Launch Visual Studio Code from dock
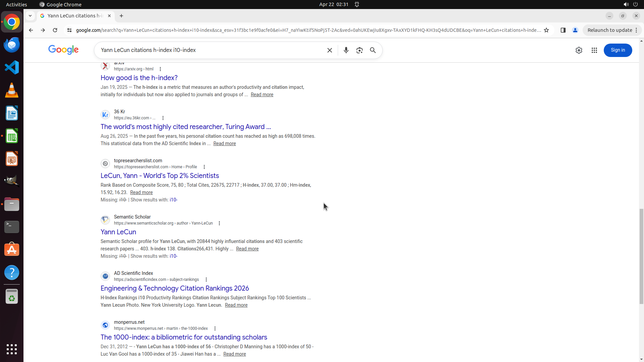644x362 pixels. point(12,67)
